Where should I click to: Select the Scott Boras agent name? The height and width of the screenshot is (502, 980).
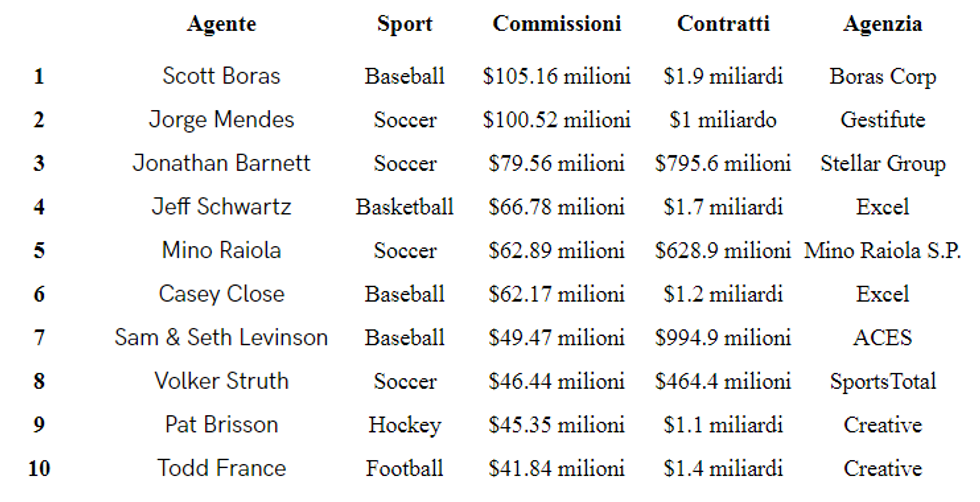(221, 76)
